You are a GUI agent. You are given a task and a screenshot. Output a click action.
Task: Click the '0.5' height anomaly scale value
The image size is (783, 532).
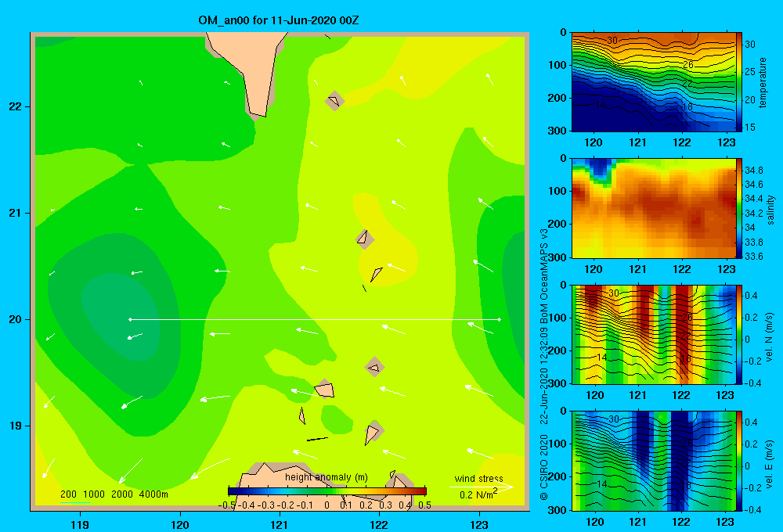424,505
